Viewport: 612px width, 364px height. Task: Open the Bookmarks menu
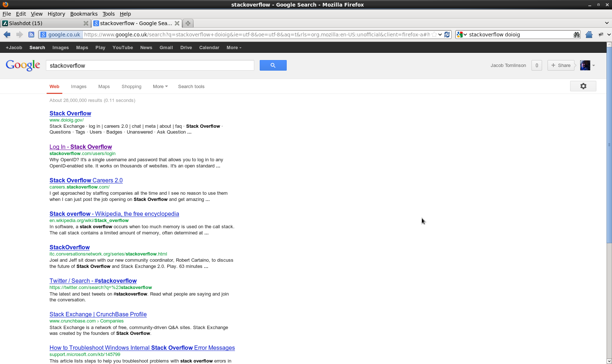84,14
